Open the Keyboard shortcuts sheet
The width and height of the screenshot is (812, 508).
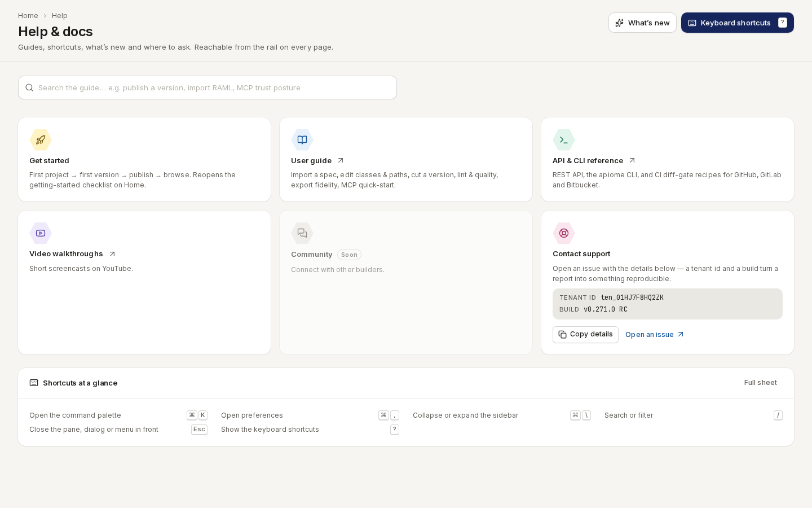(738, 23)
